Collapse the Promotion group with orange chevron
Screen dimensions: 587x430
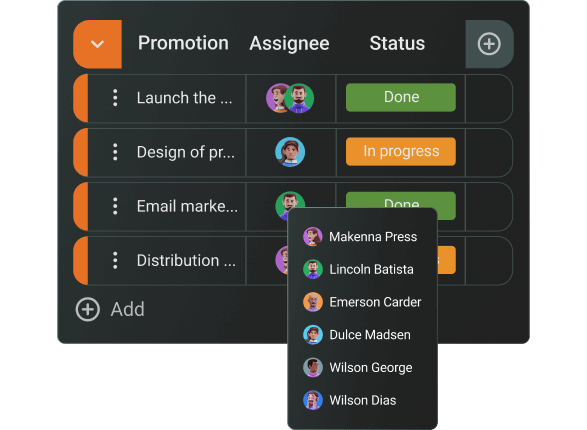(x=97, y=44)
